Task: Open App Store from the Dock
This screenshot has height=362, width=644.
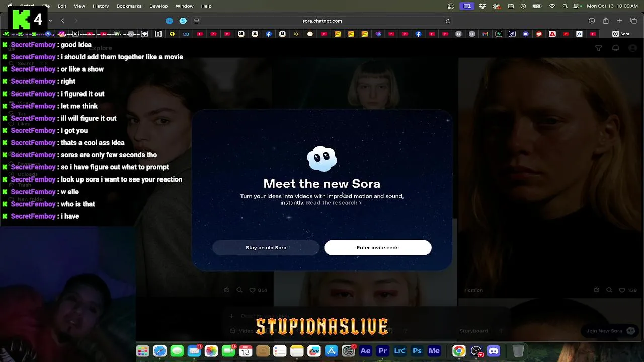Action: pyautogui.click(x=331, y=351)
